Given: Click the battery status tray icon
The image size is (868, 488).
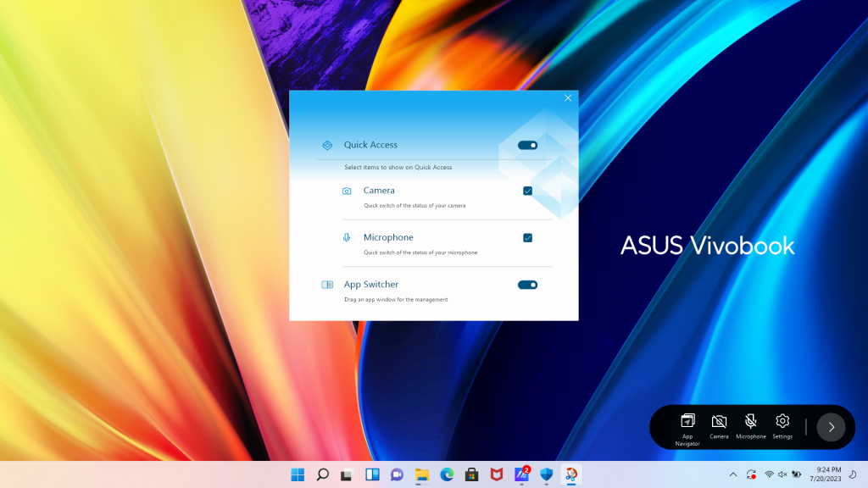Looking at the screenshot, I should (797, 474).
